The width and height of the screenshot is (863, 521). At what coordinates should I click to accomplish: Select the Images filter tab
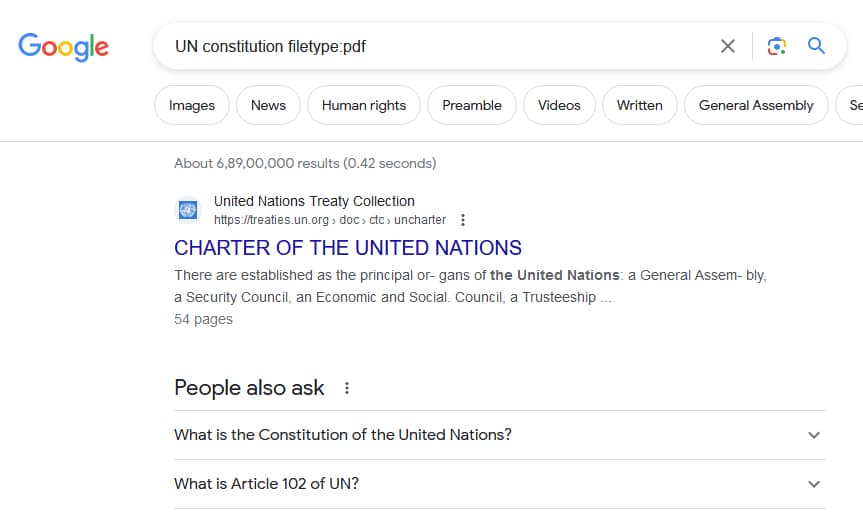(x=192, y=105)
